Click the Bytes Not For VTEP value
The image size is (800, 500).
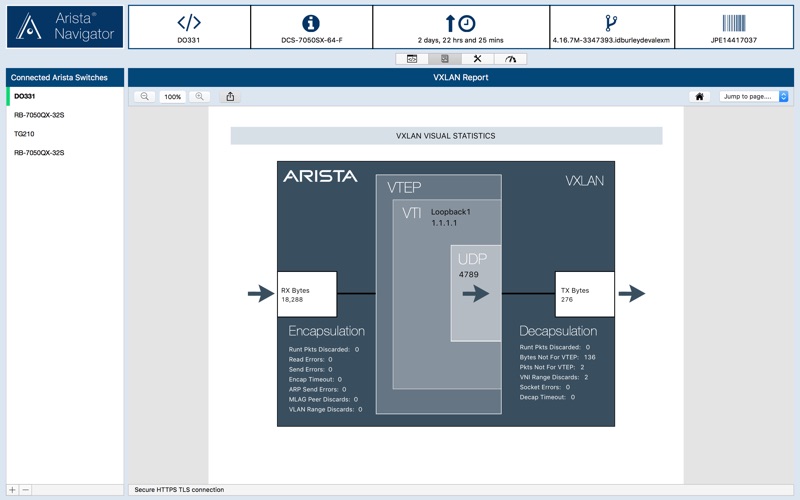click(589, 357)
